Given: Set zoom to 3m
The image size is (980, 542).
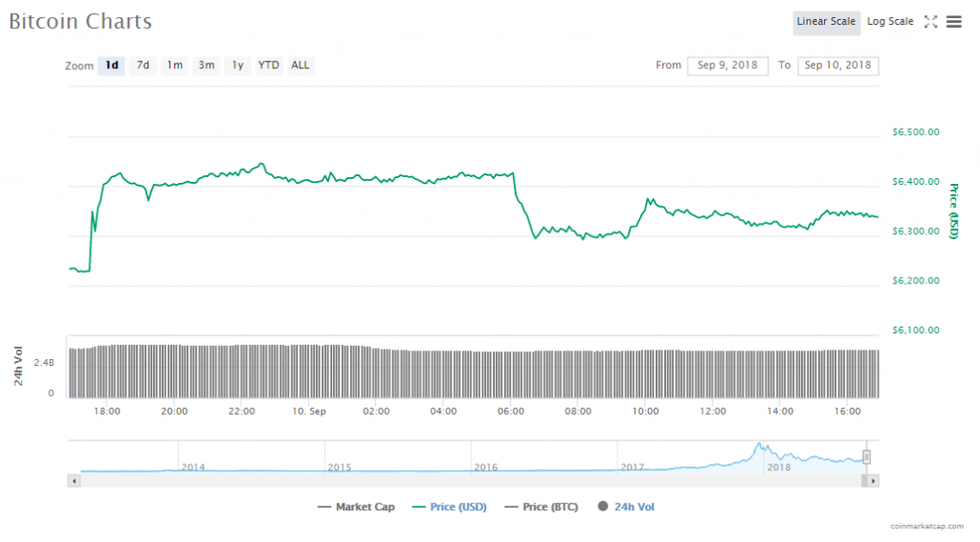Looking at the screenshot, I should [206, 65].
